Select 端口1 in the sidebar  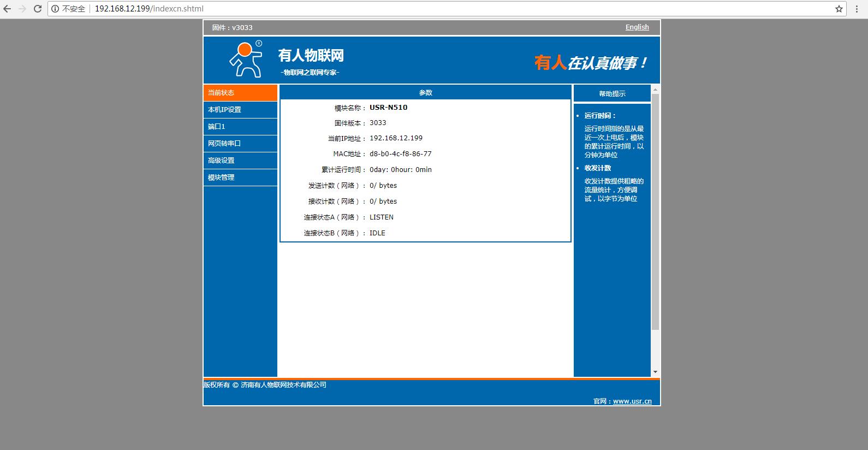240,127
